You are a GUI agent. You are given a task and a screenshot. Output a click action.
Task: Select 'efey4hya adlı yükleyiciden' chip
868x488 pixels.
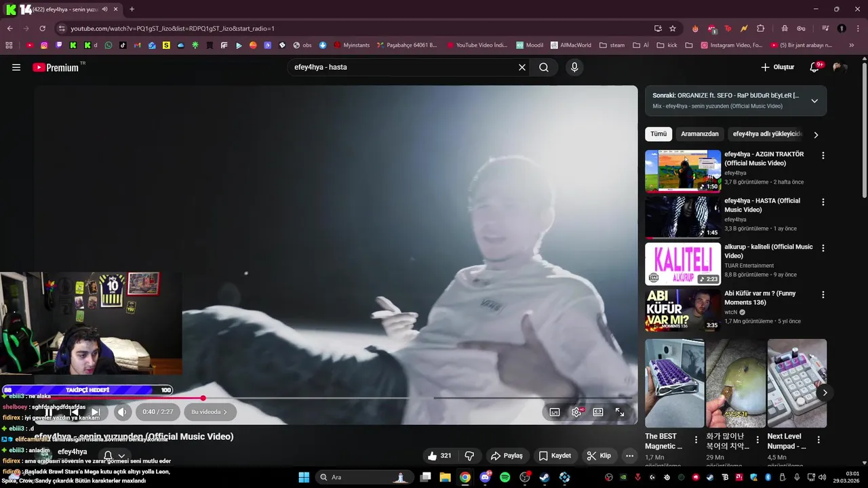click(767, 134)
